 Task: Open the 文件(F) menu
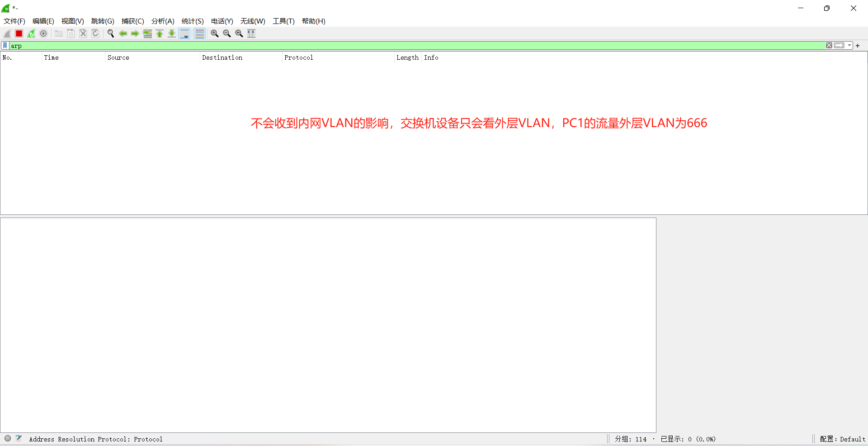point(14,21)
